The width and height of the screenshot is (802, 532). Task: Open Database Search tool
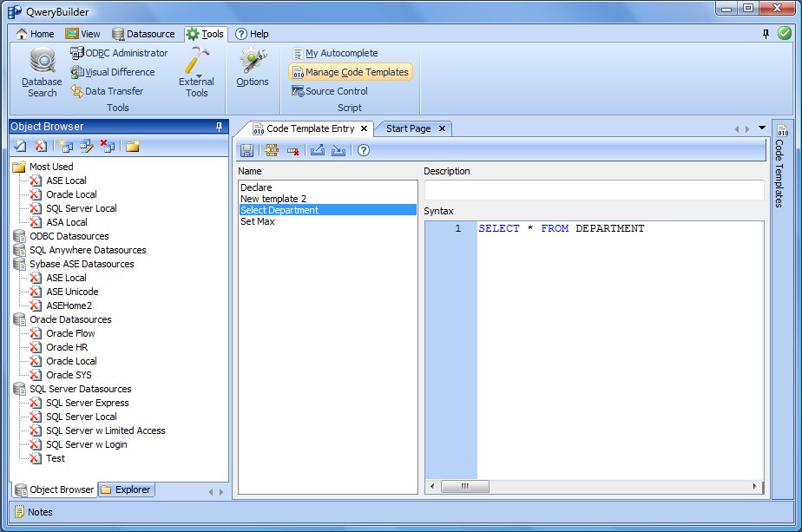[x=42, y=72]
